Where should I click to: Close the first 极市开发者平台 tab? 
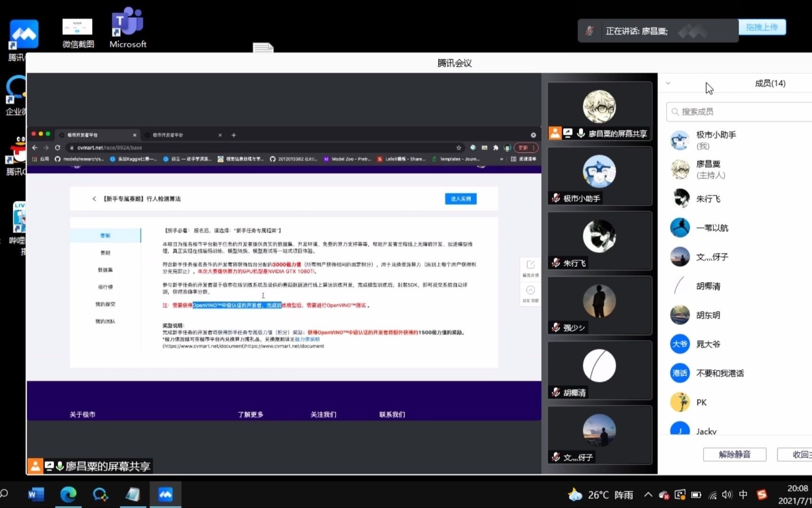point(134,135)
